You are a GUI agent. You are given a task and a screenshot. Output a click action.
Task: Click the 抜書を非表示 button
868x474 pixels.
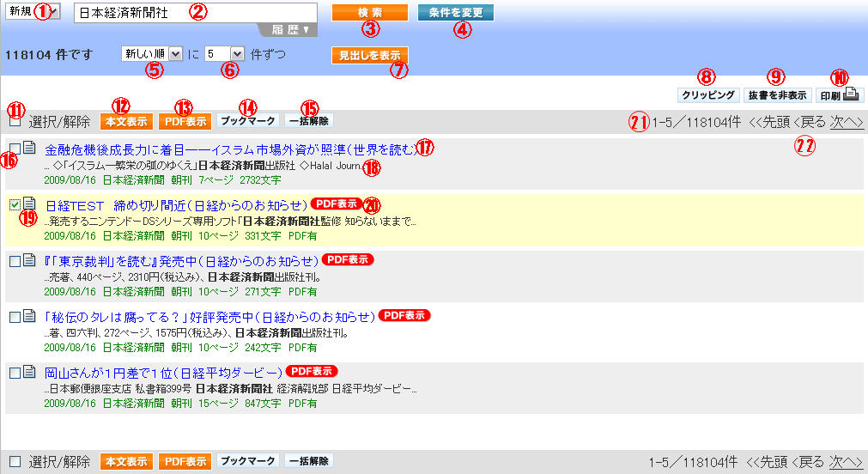[x=777, y=95]
